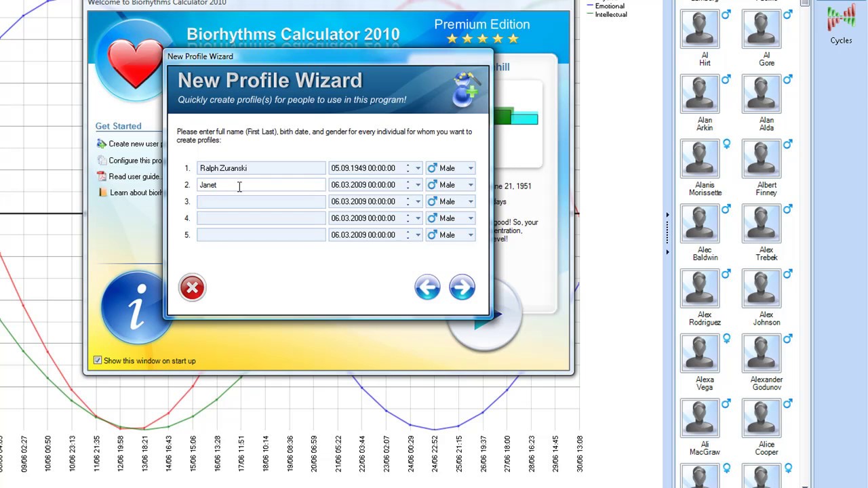
Task: Select Alanis Morissette profile avatar
Action: 700,159
